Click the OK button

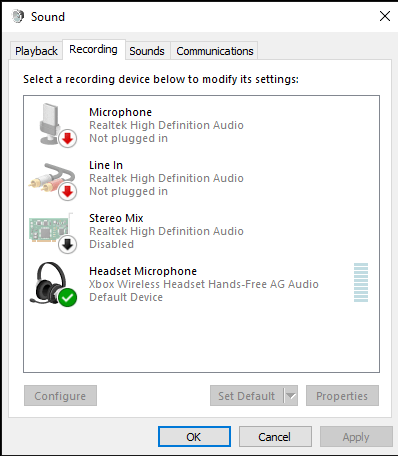tap(194, 437)
